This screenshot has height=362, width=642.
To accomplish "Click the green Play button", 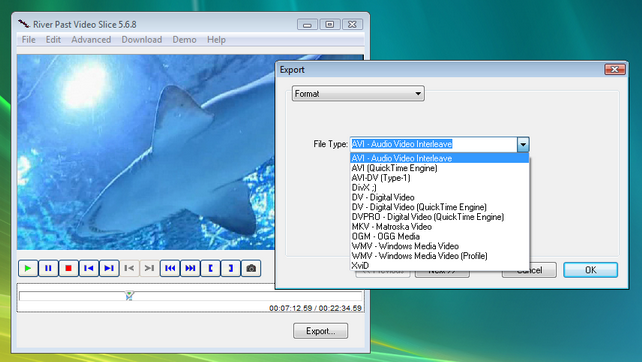I will [28, 269].
